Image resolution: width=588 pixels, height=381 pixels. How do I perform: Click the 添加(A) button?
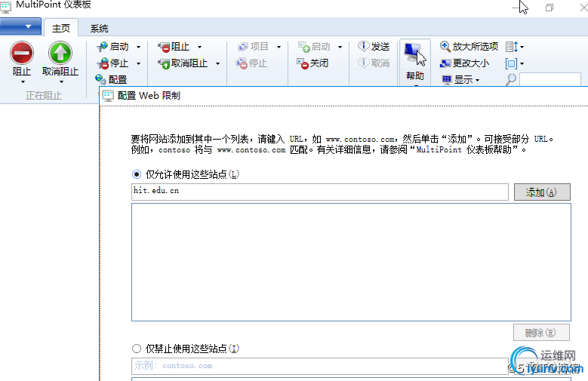coord(542,192)
